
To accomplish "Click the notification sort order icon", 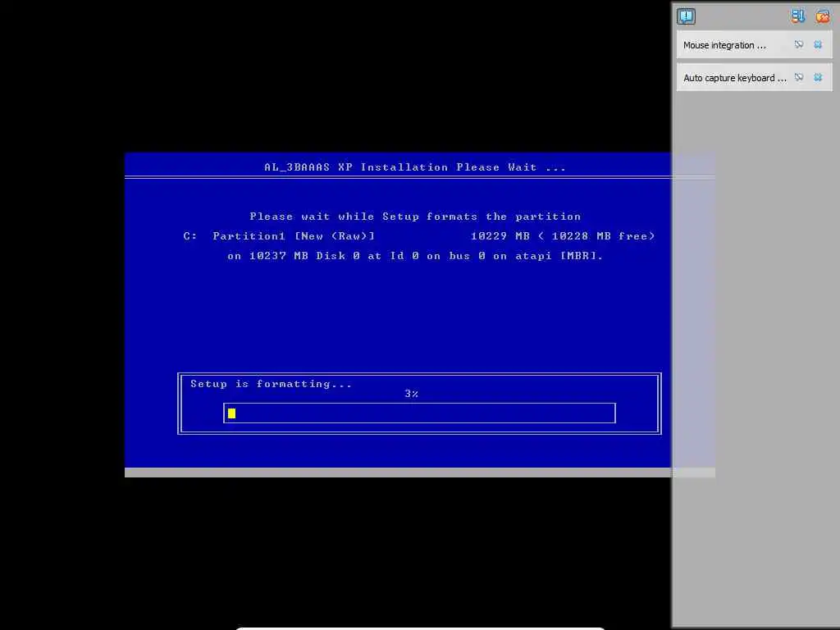I will 798,16.
